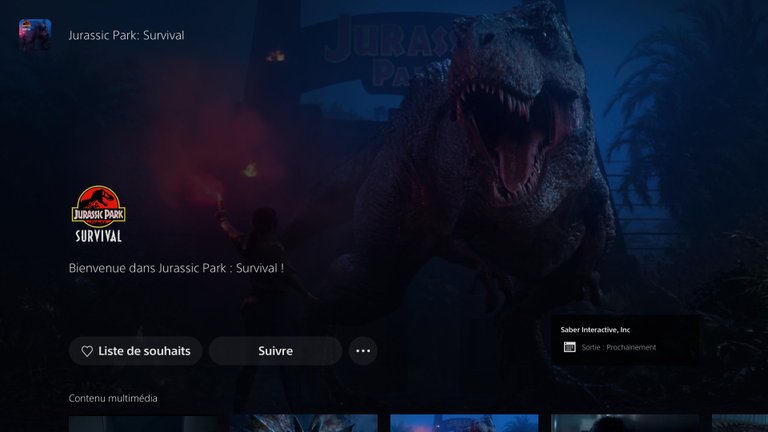Open the Jurassic Park: Survival game icon thumbnail

pyautogui.click(x=35, y=35)
